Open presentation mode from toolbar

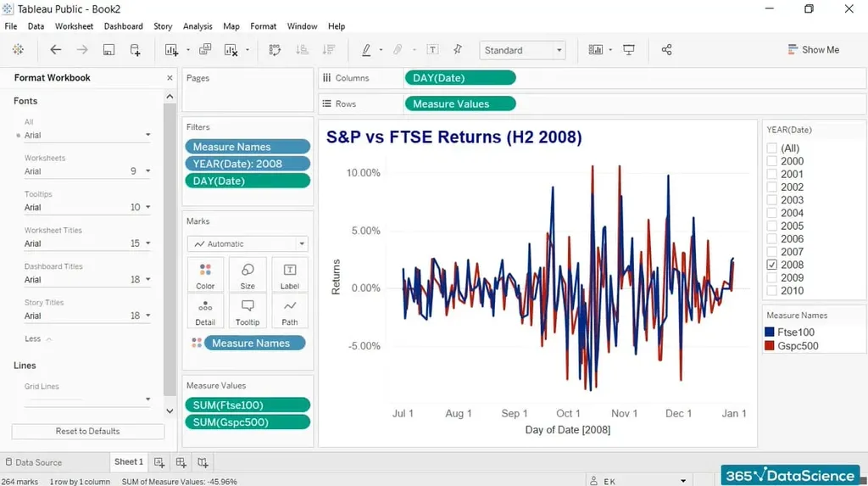[629, 50]
